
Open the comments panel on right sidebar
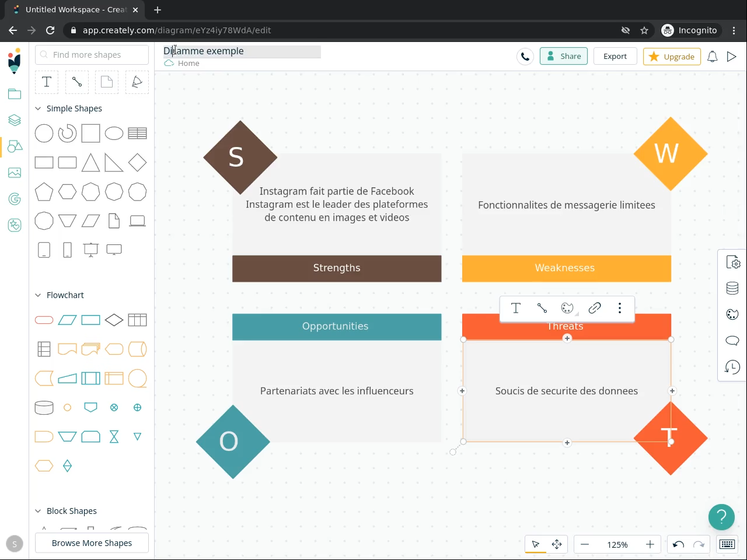pos(732,341)
